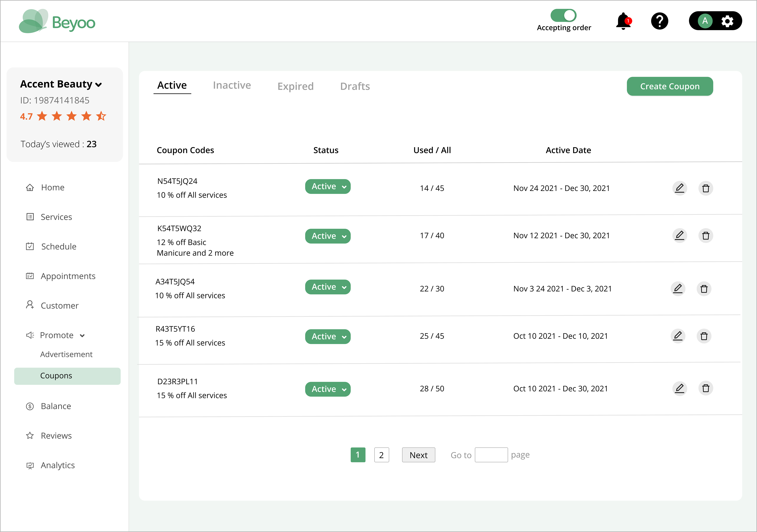Viewport: 757px width, 532px height.
Task: Click the Next page button
Action: [418, 455]
